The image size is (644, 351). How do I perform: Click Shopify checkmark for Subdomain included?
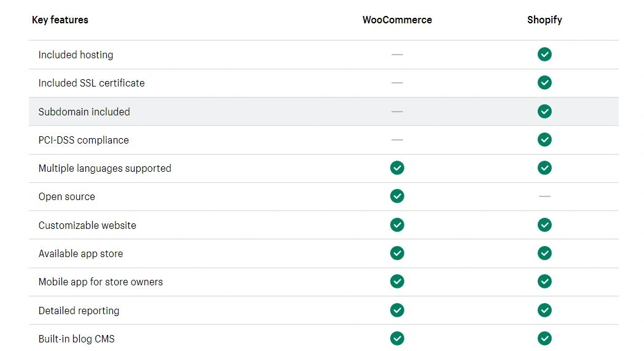544,111
